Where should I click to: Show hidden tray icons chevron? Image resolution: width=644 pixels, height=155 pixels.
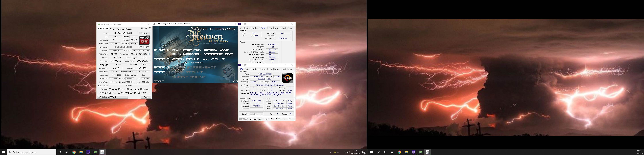point(331,152)
